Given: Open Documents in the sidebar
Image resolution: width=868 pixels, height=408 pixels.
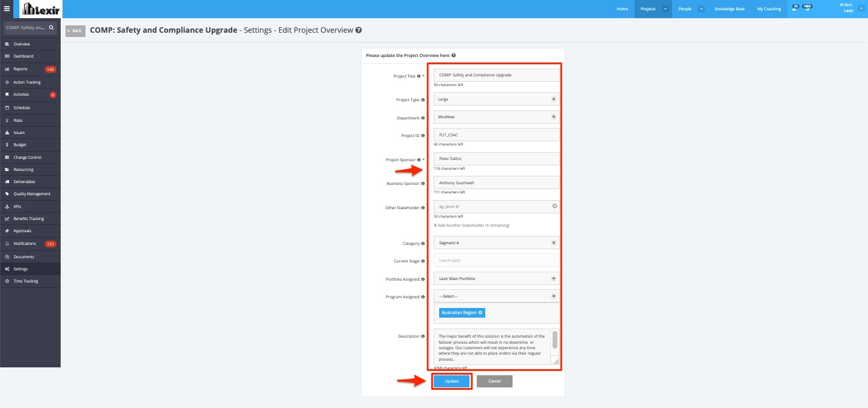Looking at the screenshot, I should tap(30, 257).
